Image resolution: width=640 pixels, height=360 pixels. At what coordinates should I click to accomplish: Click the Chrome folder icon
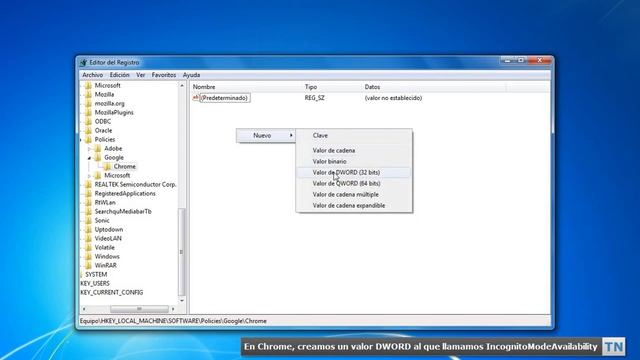coord(107,167)
